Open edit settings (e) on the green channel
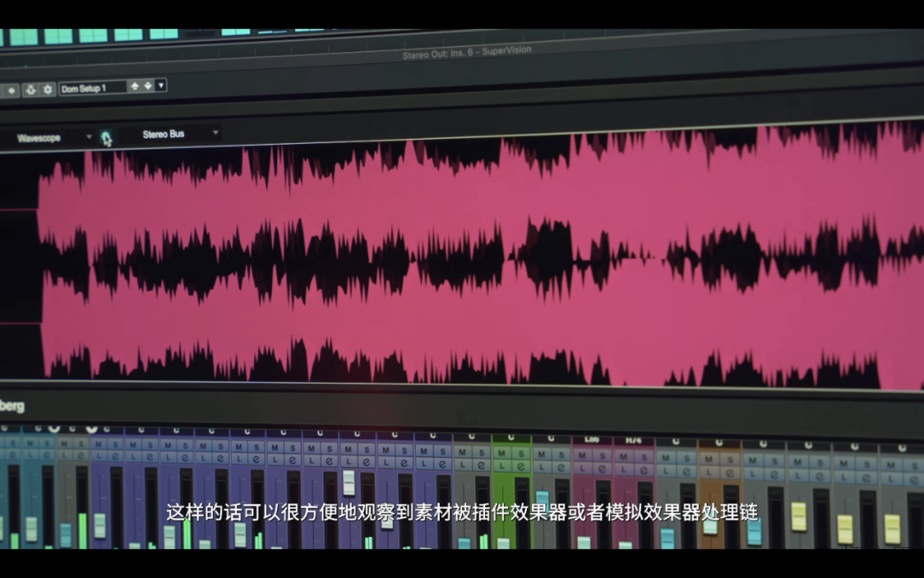Screen dimensions: 924x578 pos(521,466)
